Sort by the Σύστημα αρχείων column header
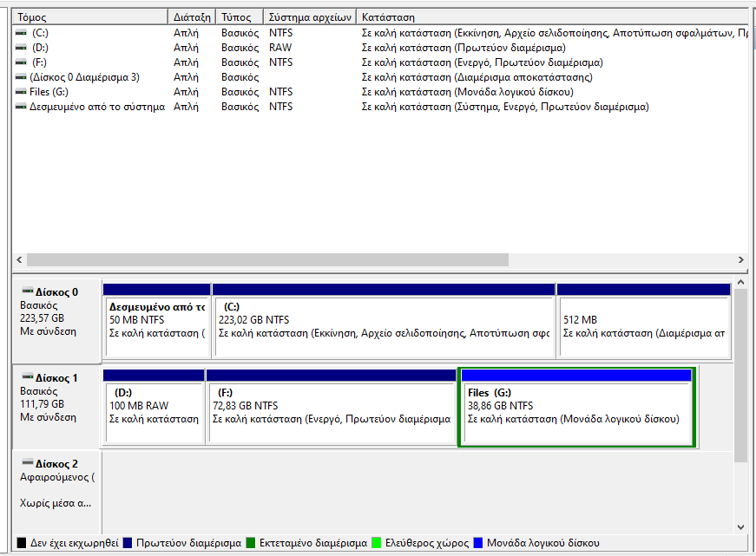The width and height of the screenshot is (756, 556). pyautogui.click(x=310, y=17)
